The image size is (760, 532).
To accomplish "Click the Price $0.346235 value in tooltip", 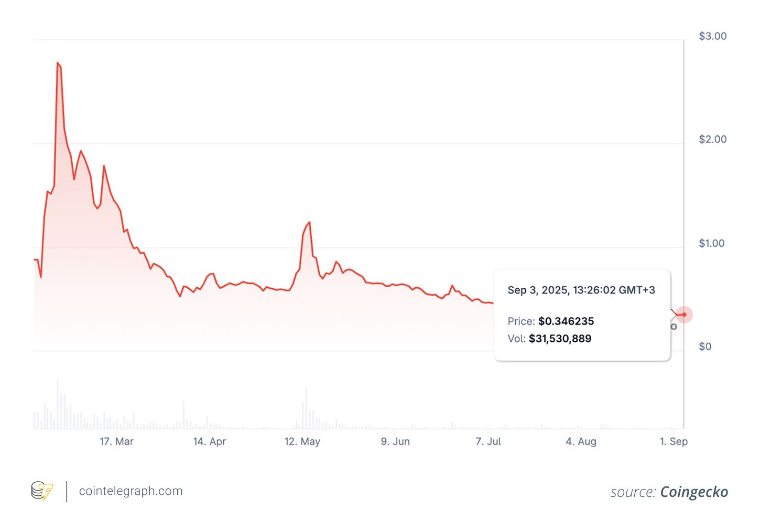I will point(566,321).
